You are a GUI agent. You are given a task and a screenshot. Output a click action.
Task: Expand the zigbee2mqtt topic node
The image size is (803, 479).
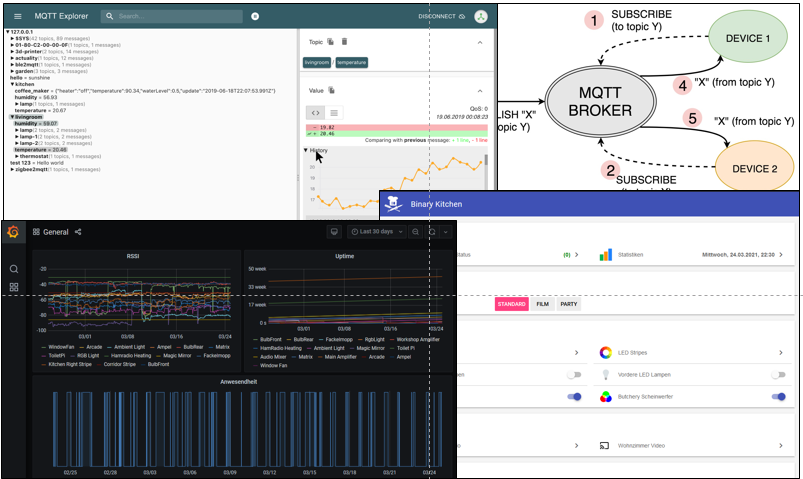click(12, 169)
